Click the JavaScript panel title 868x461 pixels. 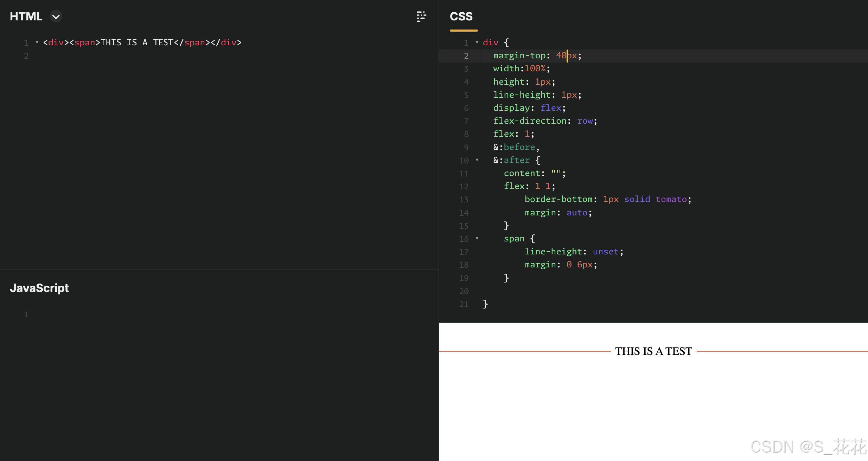(x=39, y=288)
